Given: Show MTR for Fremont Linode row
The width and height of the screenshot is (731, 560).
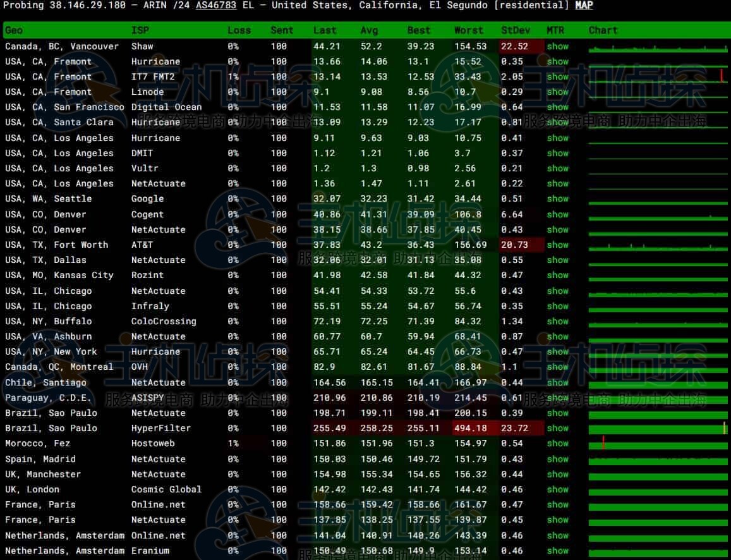Looking at the screenshot, I should 557,92.
